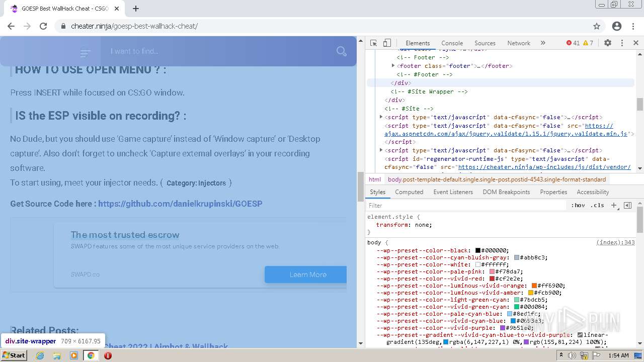Click the vivid-purple #9b51e0 swatch
This screenshot has width=644, height=362.
point(503,328)
